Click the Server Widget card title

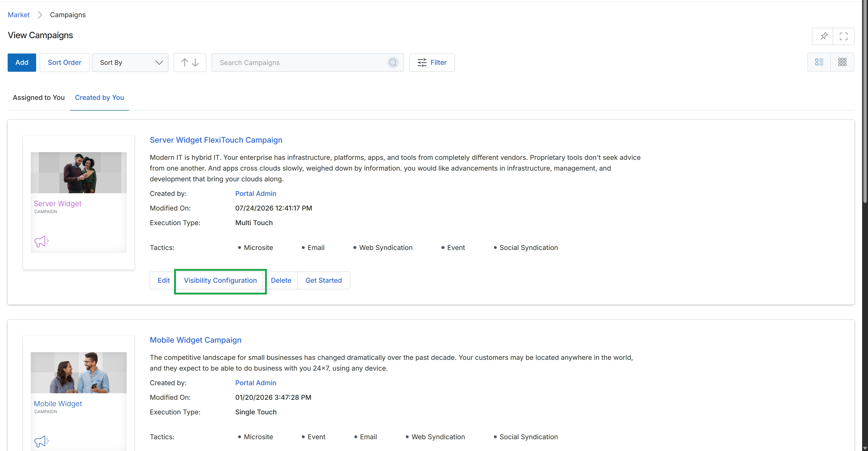tap(58, 204)
